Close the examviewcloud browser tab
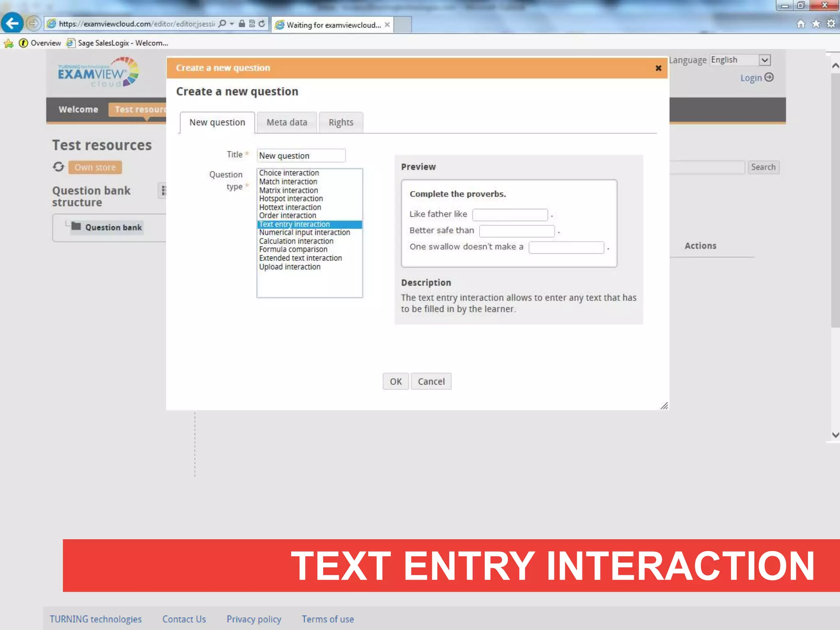Image resolution: width=840 pixels, height=630 pixels. (x=387, y=25)
